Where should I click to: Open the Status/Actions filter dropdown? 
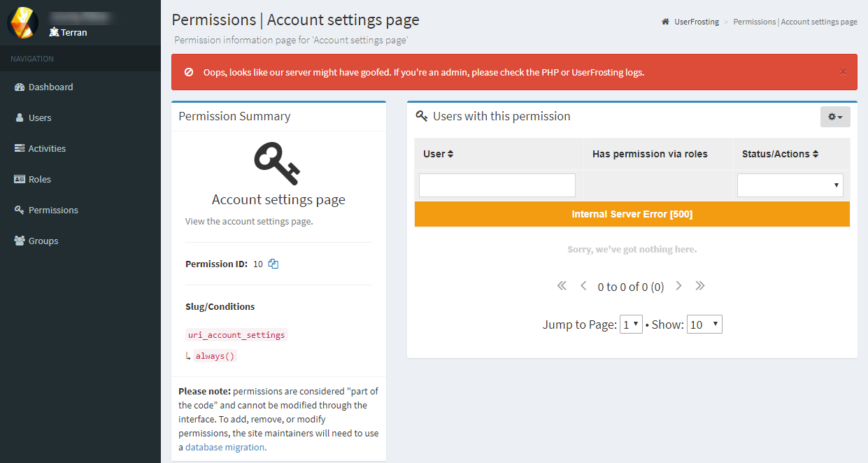tap(790, 185)
